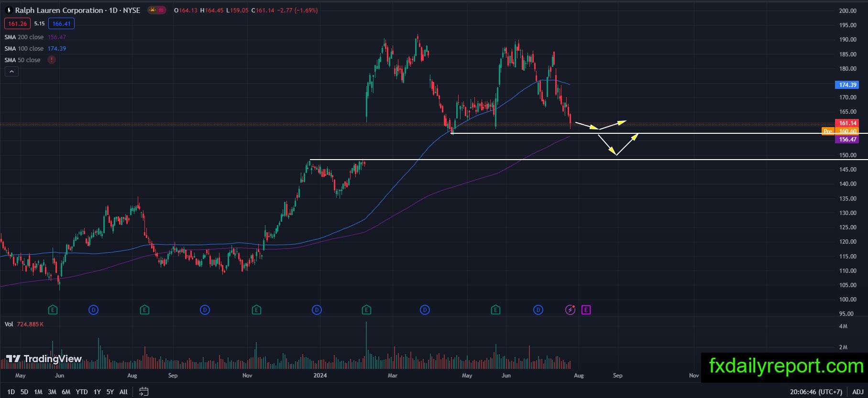The height and width of the screenshot is (398, 868).
Task: Select the 5D date range
Action: [x=24, y=392]
